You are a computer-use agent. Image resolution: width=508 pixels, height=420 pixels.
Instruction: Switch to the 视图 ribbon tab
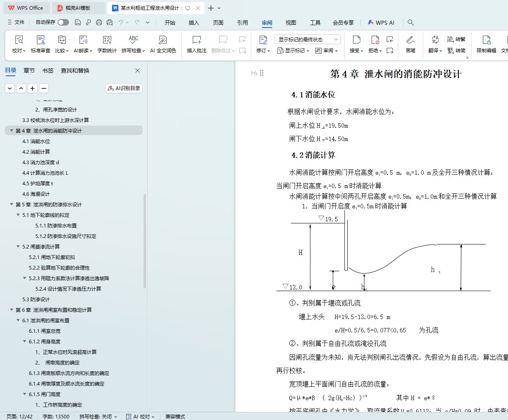click(x=291, y=23)
